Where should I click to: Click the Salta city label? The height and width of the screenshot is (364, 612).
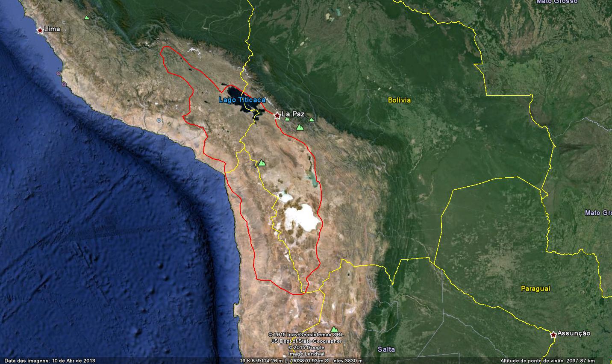click(x=386, y=349)
